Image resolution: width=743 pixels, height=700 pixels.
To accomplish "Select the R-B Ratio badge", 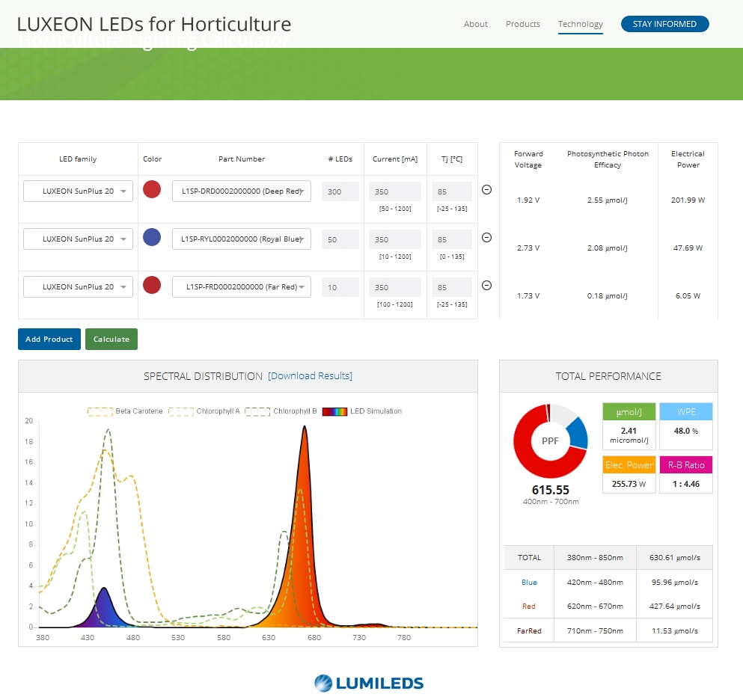I will coord(685,464).
